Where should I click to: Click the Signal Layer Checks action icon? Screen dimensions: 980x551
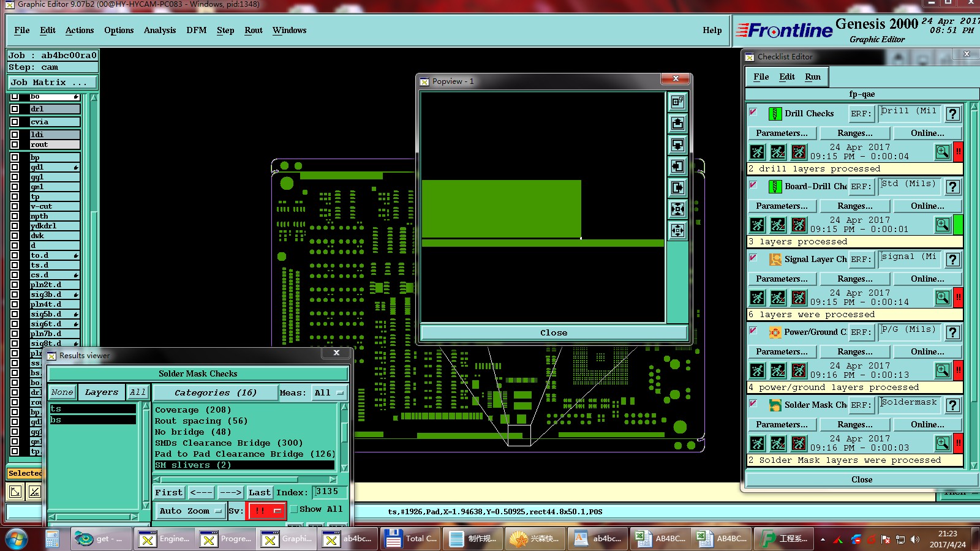tap(775, 260)
